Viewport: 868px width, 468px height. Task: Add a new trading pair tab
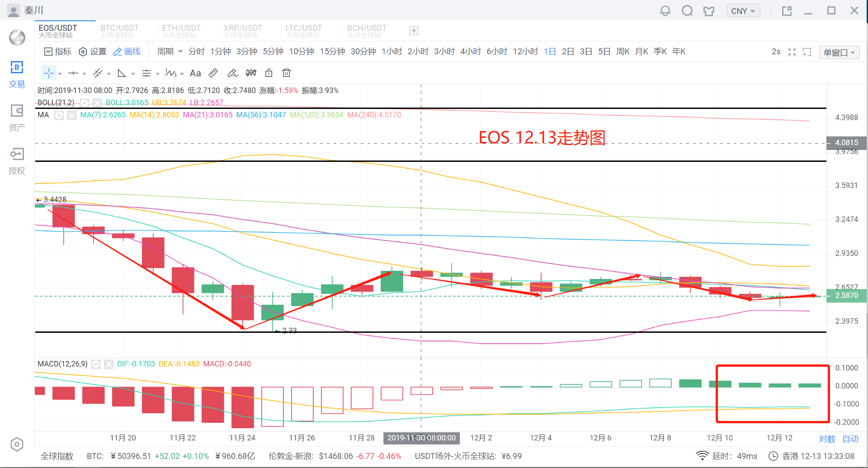coord(414,30)
